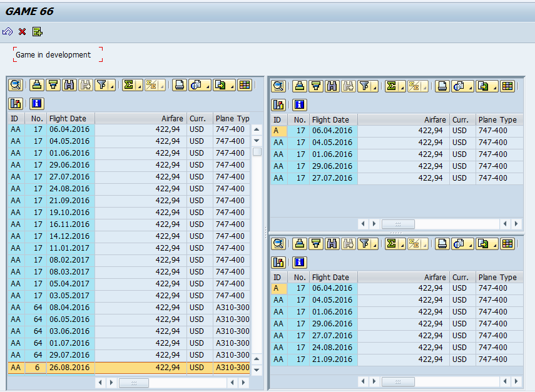The image size is (535, 392).
Task: Select highlighted row dated 26.08.2016 in left grid
Action: click(x=129, y=368)
